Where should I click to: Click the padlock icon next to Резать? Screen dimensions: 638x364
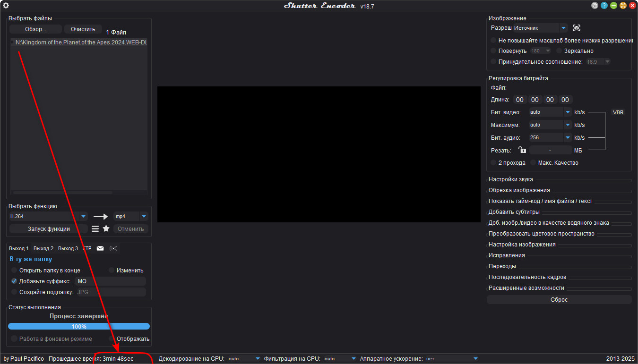[522, 150]
